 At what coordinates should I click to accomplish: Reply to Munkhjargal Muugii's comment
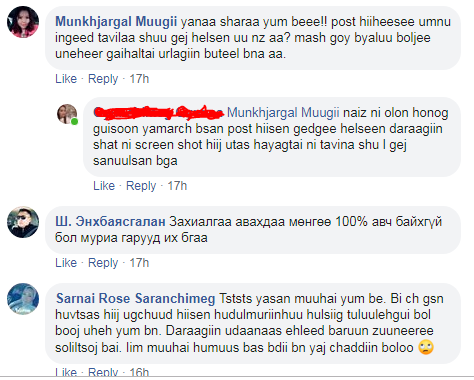[x=103, y=79]
